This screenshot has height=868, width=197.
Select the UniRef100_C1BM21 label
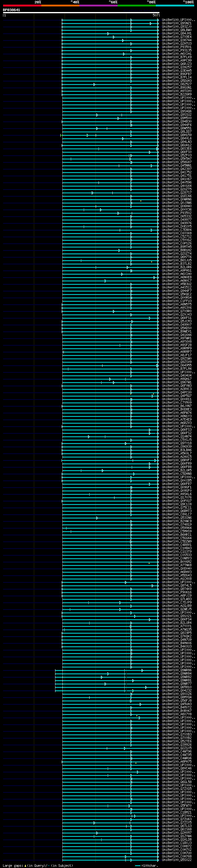click(x=177, y=812)
